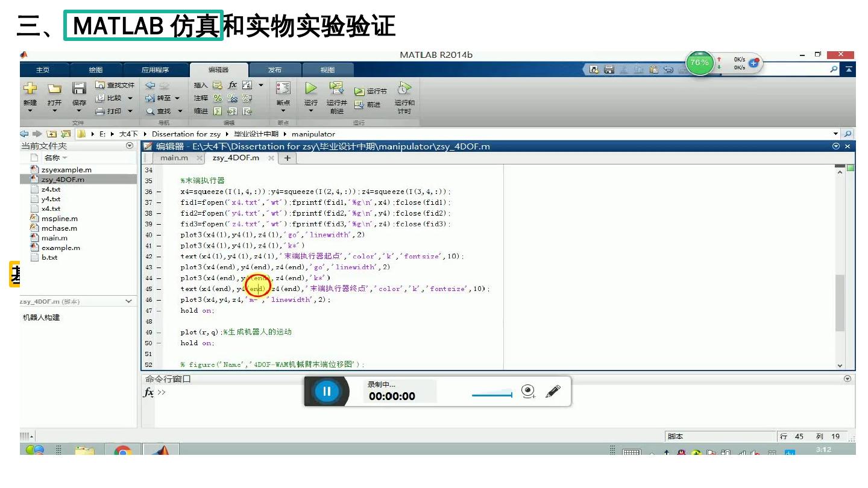Click the insert function fx icon
The height and width of the screenshot is (488, 868).
coord(232,85)
